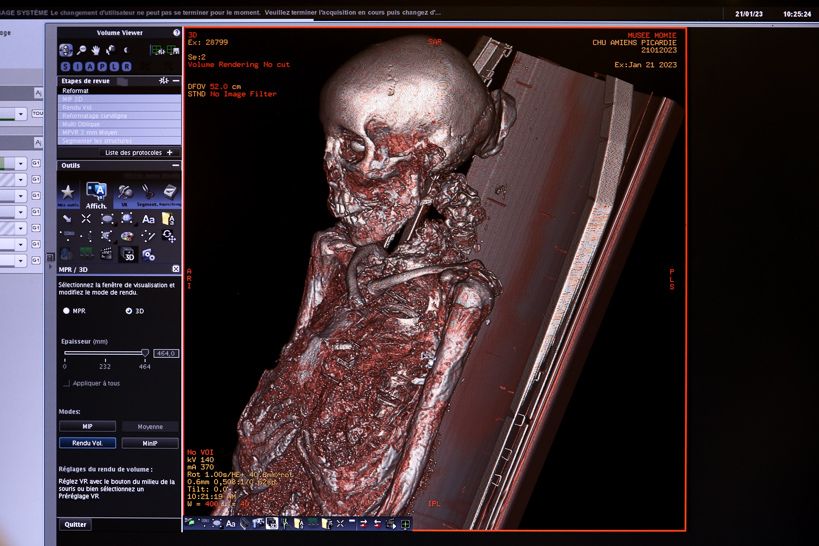Expand Liste des protocoles with plus
Viewport: 819px width, 546px height.
pyautogui.click(x=170, y=153)
